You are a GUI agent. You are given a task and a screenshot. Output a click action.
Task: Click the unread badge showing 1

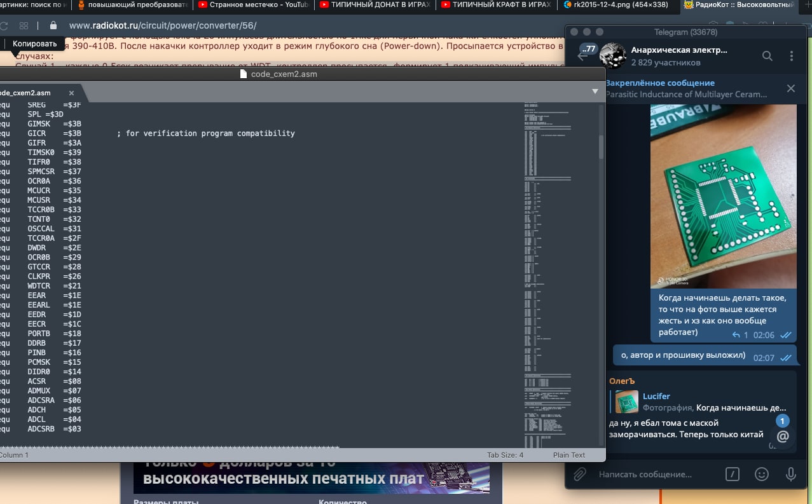coord(783,421)
